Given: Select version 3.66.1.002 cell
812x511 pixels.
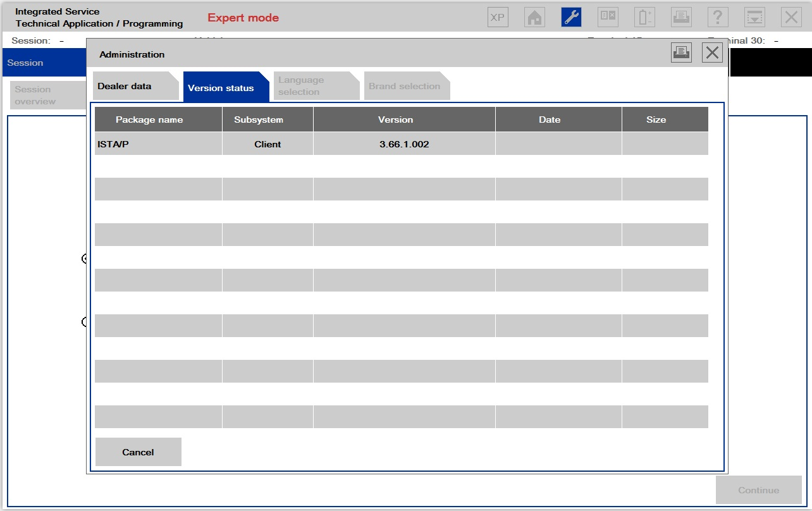Looking at the screenshot, I should point(405,144).
